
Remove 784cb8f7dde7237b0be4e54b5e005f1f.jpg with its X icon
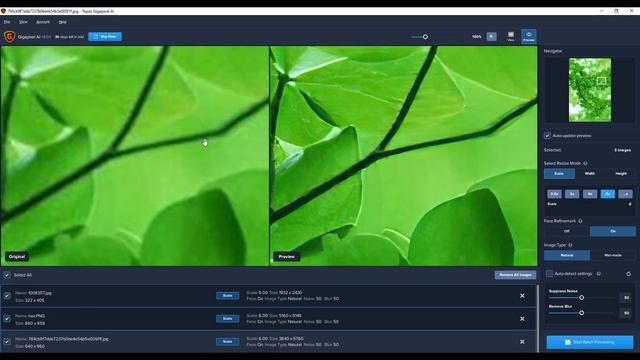point(522,342)
